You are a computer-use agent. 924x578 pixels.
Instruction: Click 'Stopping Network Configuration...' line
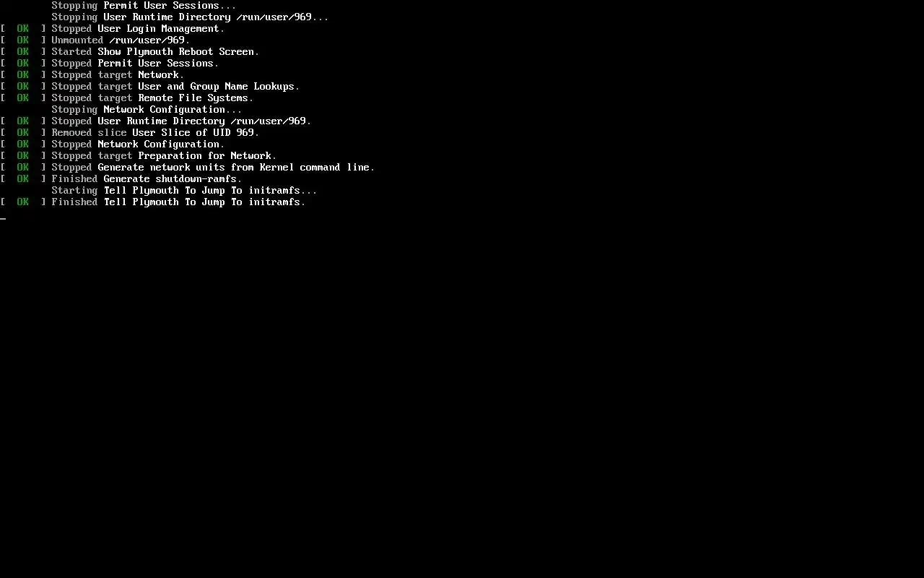coord(147,110)
